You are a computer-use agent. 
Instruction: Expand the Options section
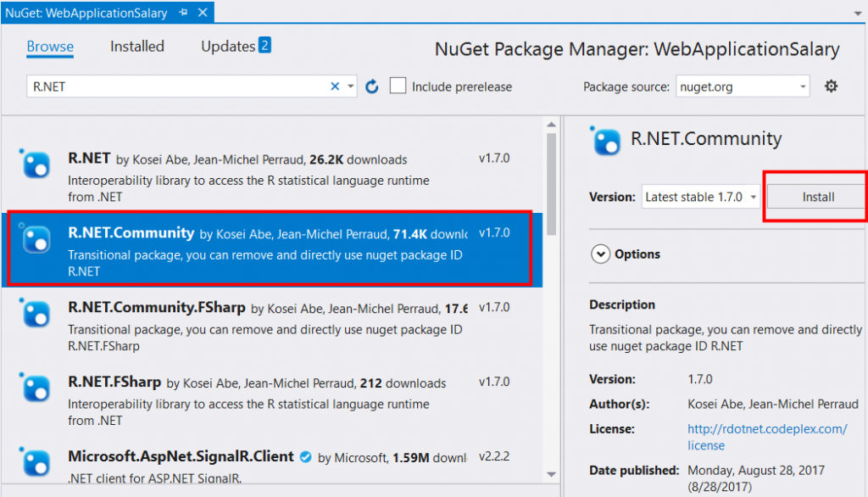(600, 254)
